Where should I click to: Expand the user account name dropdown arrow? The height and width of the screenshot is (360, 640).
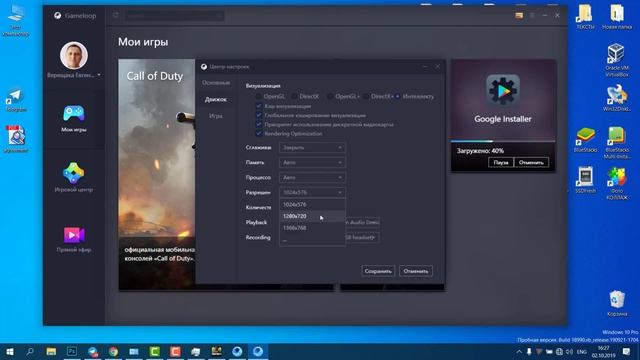point(99,75)
